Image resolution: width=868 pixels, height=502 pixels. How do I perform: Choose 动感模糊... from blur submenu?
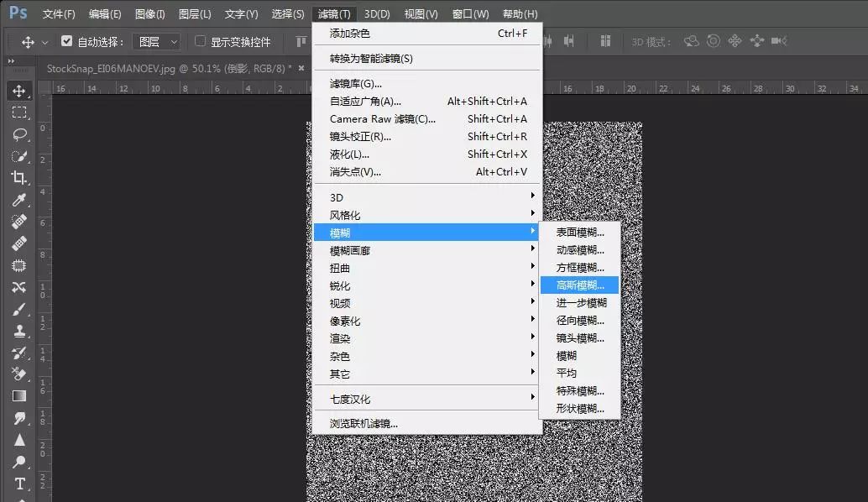click(x=579, y=249)
